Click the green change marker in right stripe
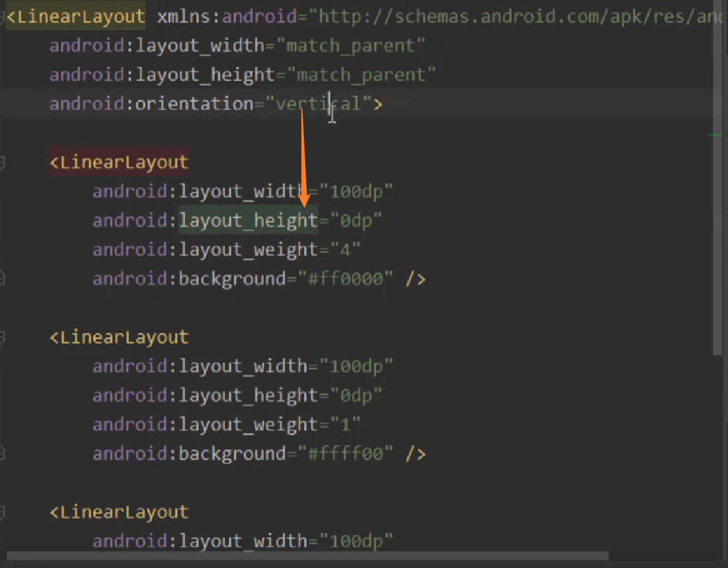Image resolution: width=728 pixels, height=568 pixels. click(x=715, y=135)
